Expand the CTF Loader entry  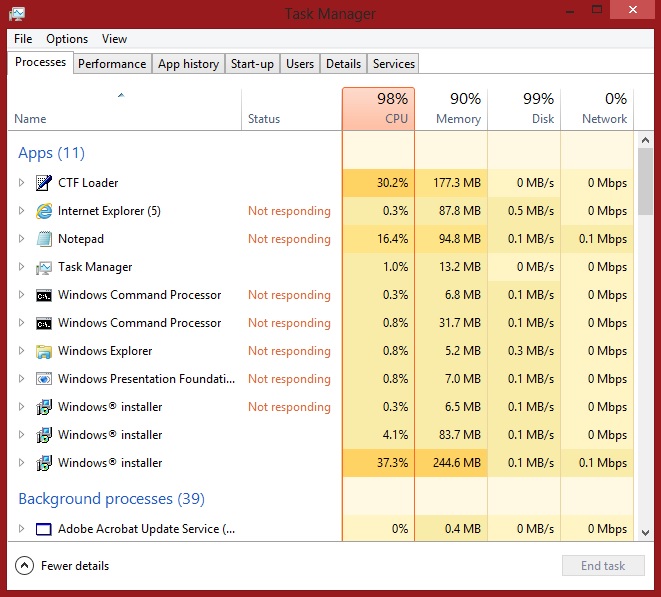[x=21, y=183]
